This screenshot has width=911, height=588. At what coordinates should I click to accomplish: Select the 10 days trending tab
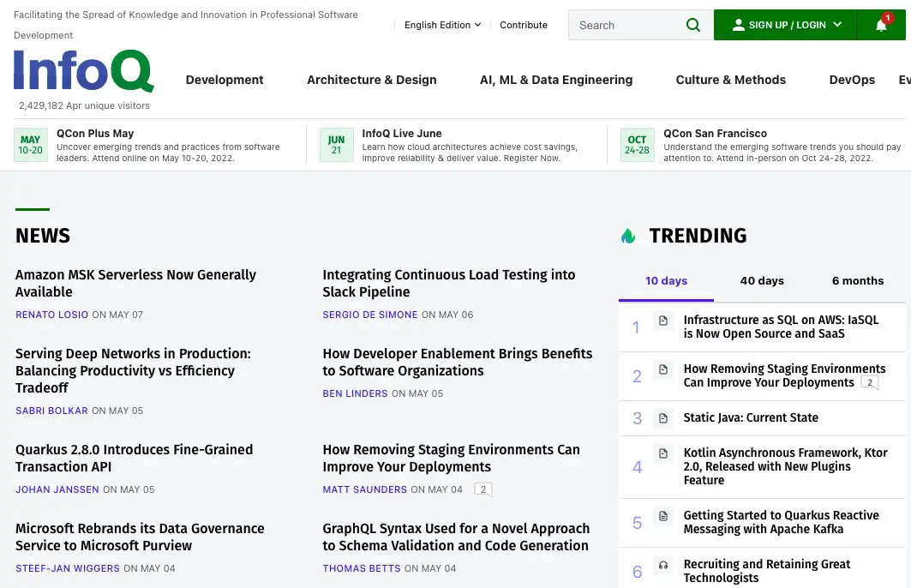point(667,281)
